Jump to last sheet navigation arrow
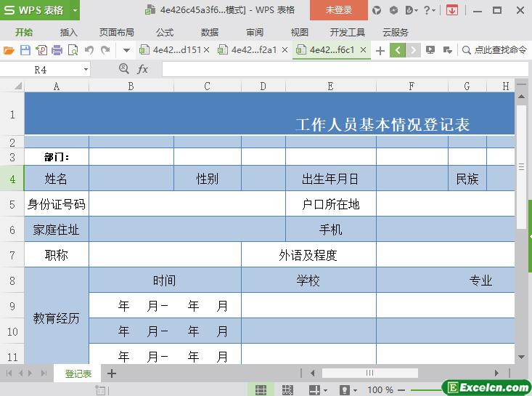Screen dimensions: 532x396 pyautogui.click(x=44, y=373)
